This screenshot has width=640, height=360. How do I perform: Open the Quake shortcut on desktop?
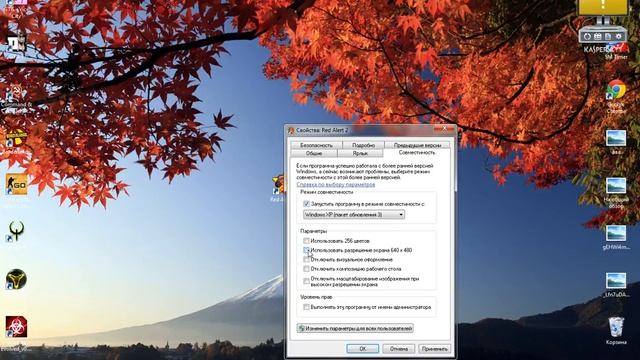pos(16,231)
